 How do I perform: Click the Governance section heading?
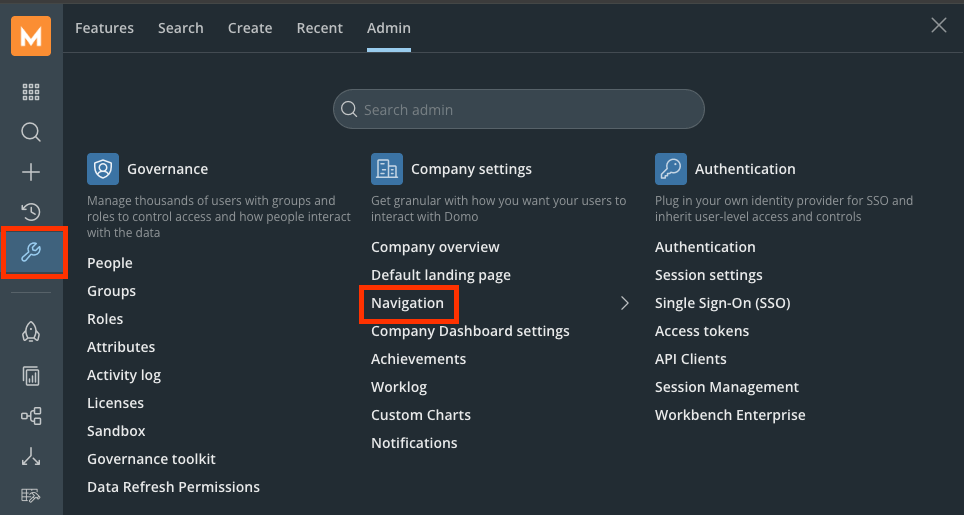[x=167, y=169]
